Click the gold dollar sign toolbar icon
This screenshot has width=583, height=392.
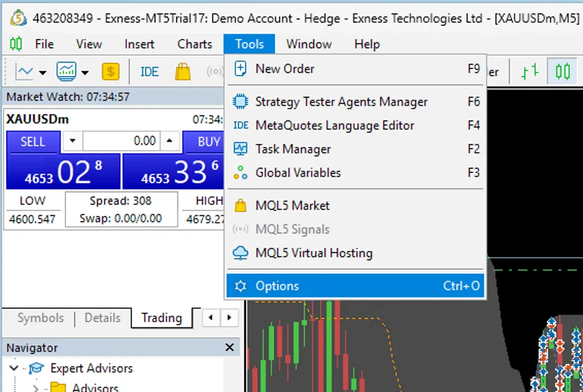pos(110,72)
